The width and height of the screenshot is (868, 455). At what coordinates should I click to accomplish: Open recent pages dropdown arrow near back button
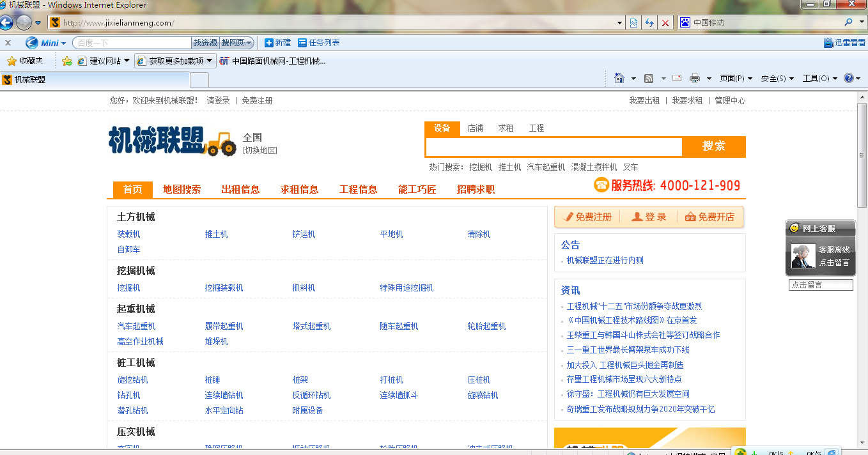coord(38,23)
